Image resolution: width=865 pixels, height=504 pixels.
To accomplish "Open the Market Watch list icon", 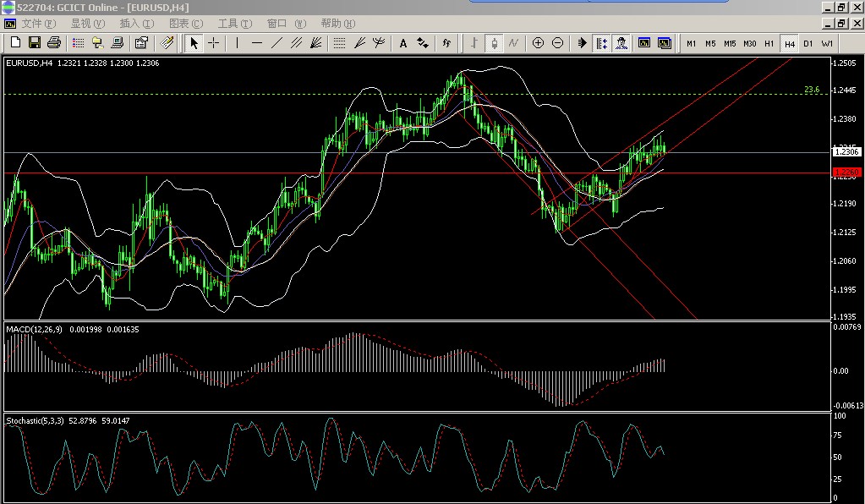I will 79,42.
